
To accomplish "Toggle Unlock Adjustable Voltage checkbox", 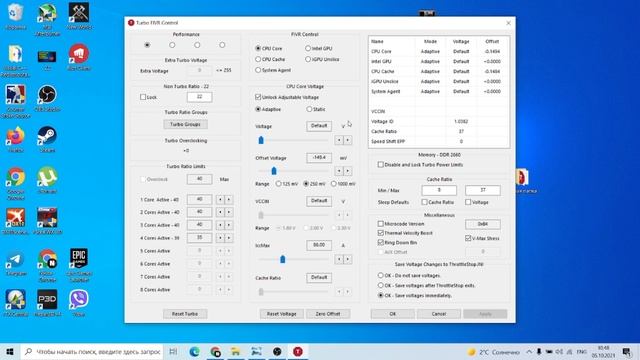I will [x=258, y=97].
